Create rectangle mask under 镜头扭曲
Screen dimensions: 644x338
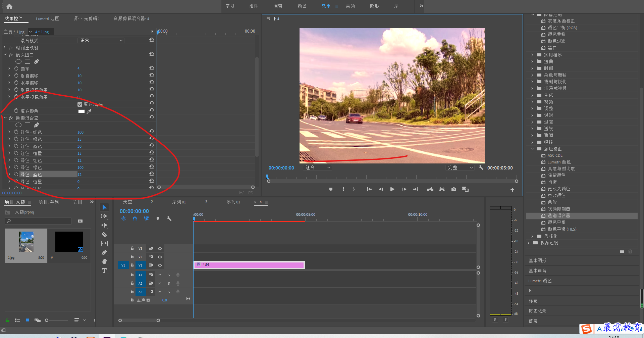click(x=28, y=61)
